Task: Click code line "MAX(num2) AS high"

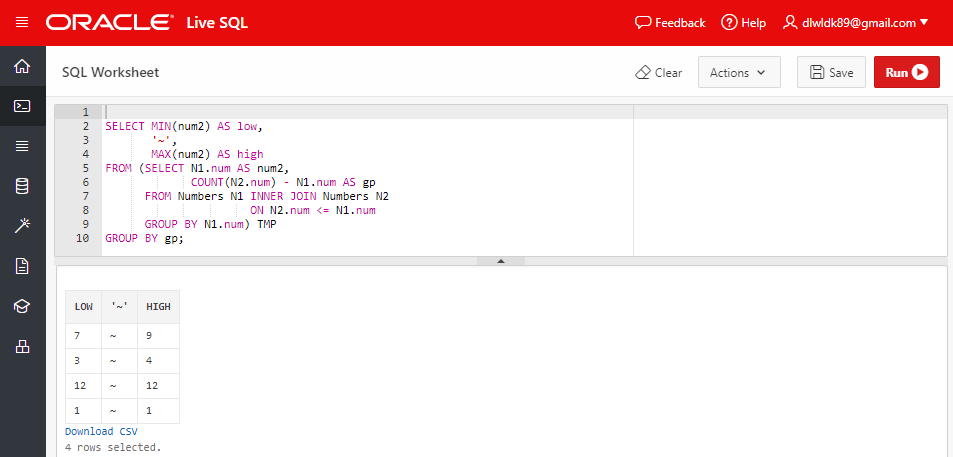Action: click(x=207, y=154)
